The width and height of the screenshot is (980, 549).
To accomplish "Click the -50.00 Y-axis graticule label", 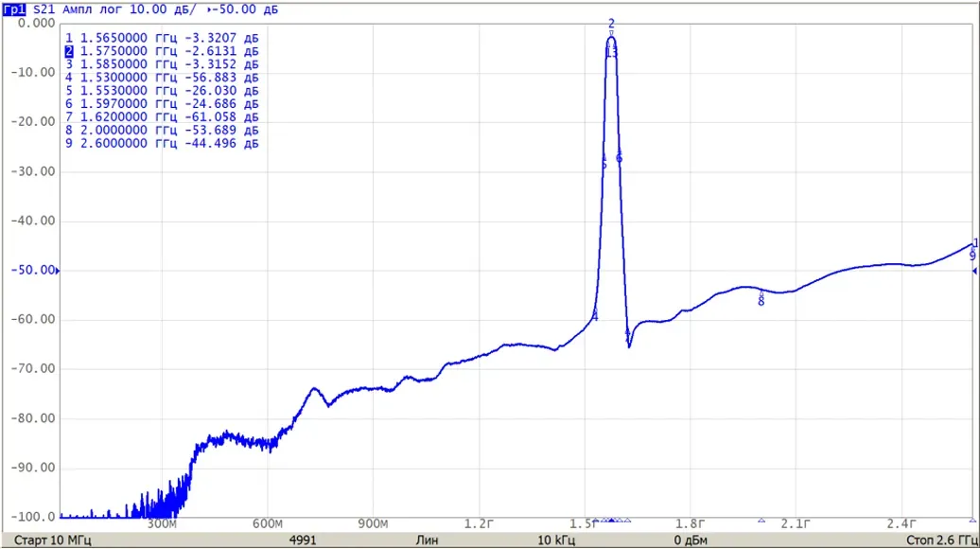I will (x=33, y=270).
